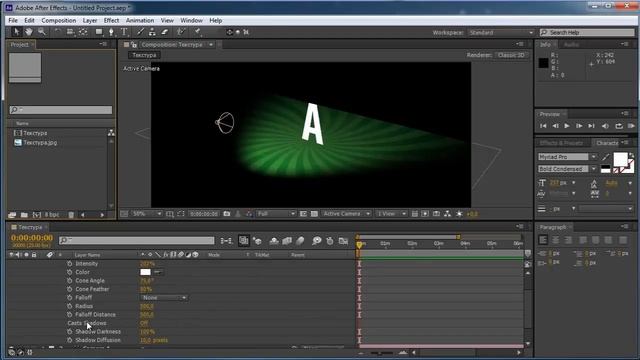The image size is (640, 360).
Task: Select the Brush tool
Action: [140, 32]
